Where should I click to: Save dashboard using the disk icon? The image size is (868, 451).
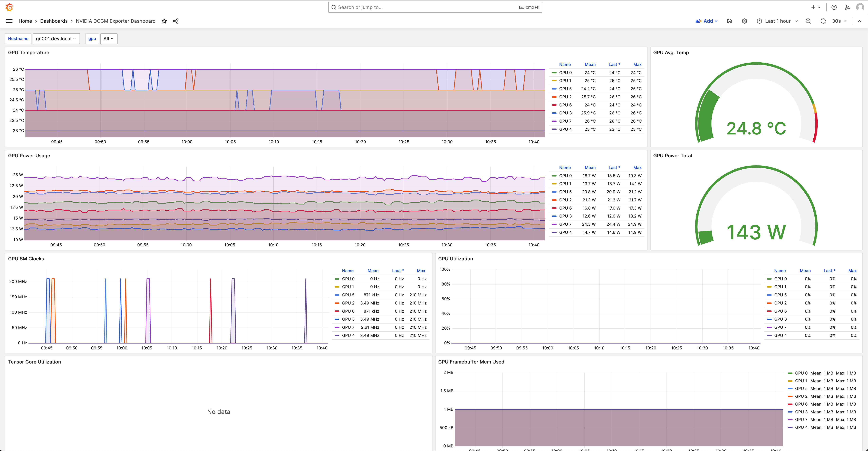(729, 21)
